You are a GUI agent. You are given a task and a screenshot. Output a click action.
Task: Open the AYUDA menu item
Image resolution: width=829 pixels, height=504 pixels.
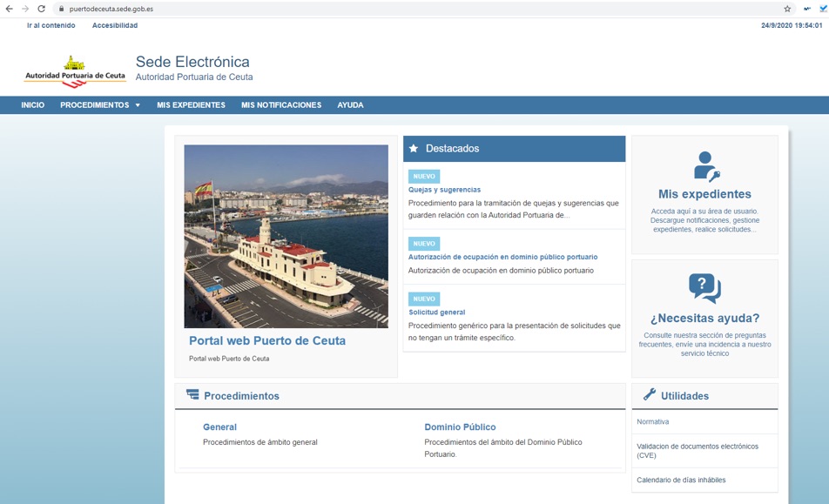coord(351,105)
